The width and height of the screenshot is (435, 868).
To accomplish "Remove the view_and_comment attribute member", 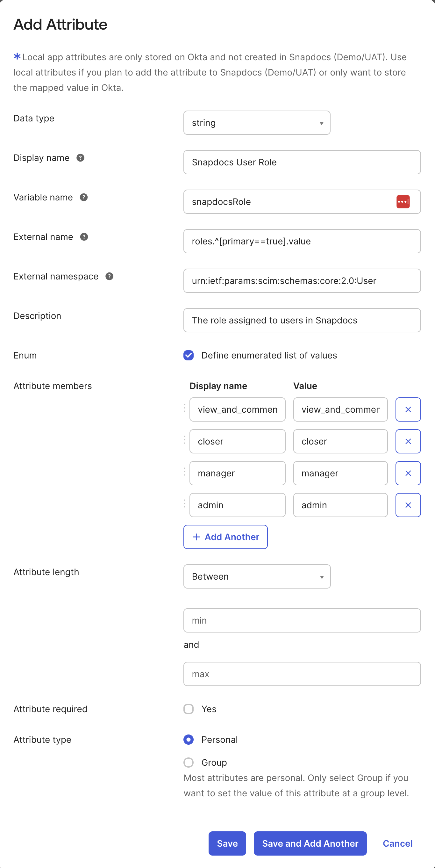I will tap(408, 409).
